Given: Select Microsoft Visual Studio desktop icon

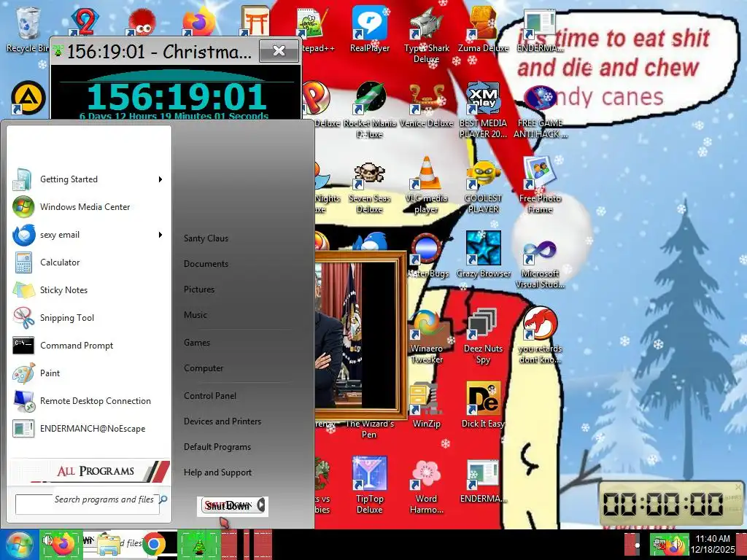Looking at the screenshot, I should click(x=540, y=262).
